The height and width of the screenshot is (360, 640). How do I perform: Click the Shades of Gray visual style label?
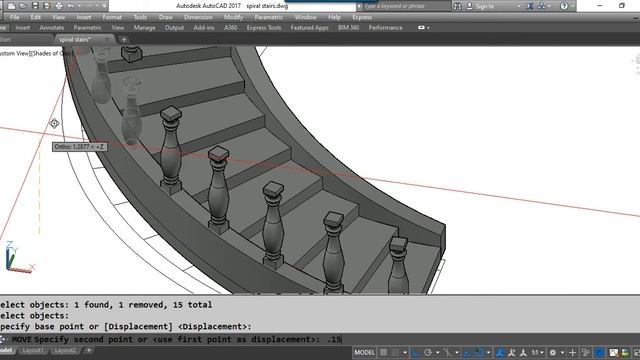53,53
